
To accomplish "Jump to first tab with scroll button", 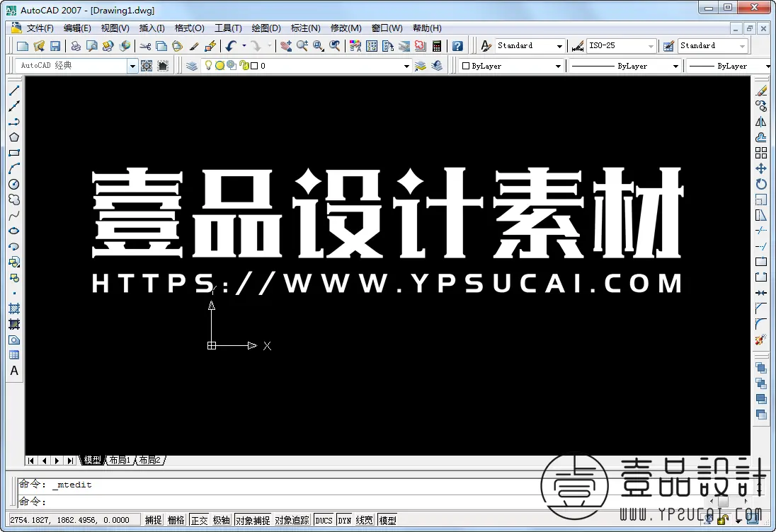I will click(x=31, y=461).
